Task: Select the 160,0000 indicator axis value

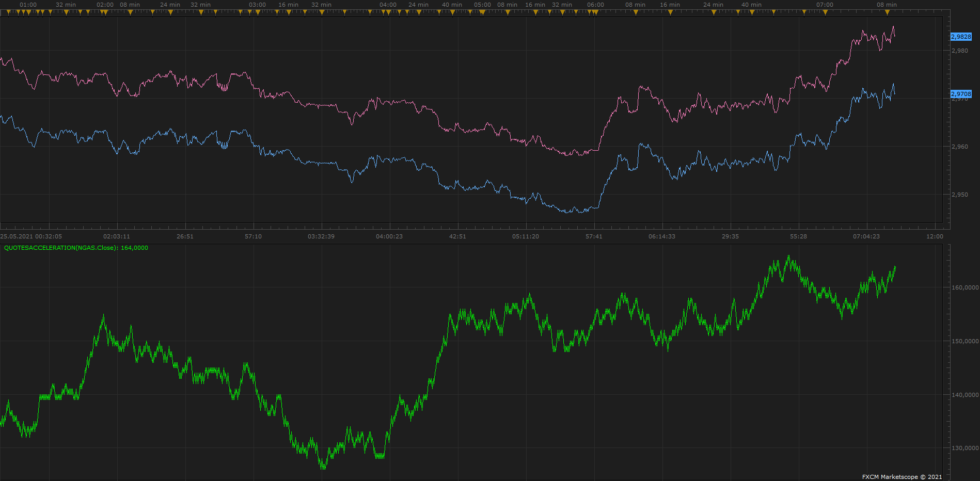Action: [965, 287]
